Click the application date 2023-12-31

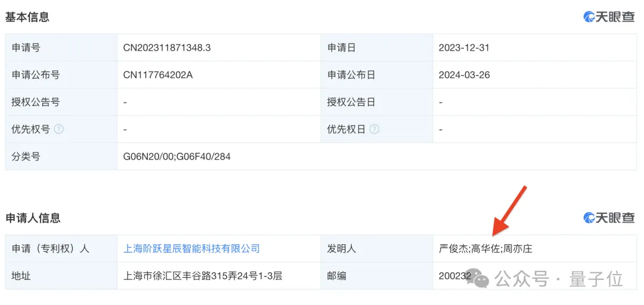(464, 48)
